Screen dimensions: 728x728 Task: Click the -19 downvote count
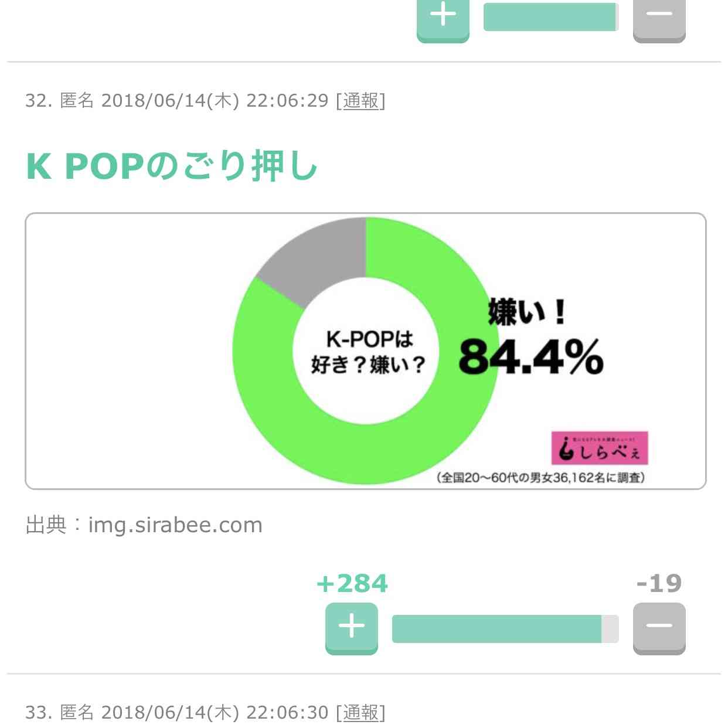[659, 584]
